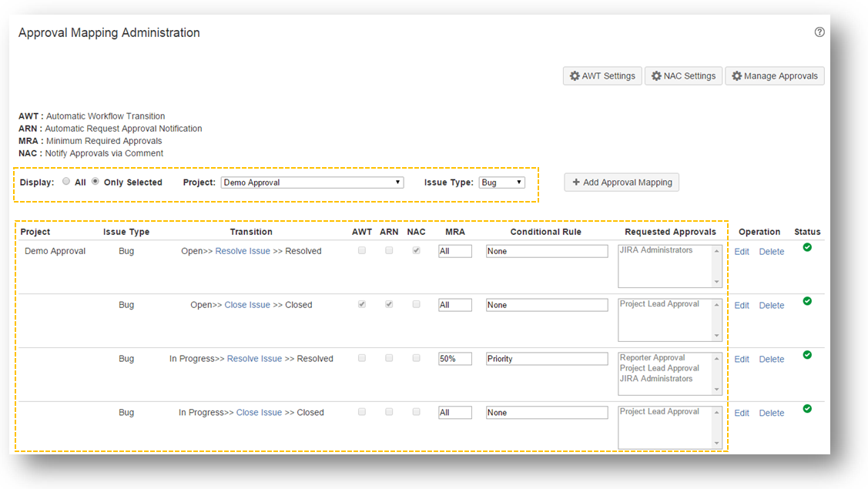Click Edit for the Open Resolve Issue mapping
Image resolution: width=868 pixels, height=489 pixels.
pyautogui.click(x=742, y=252)
